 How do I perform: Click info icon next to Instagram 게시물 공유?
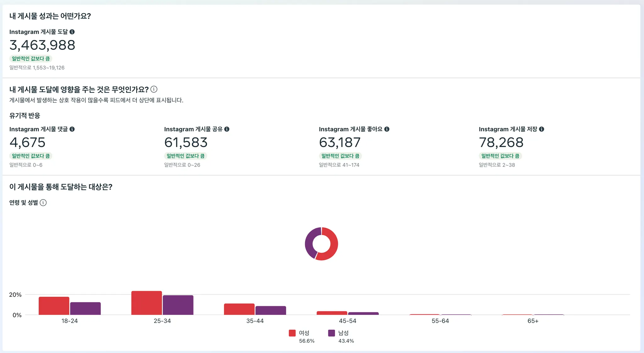227,129
